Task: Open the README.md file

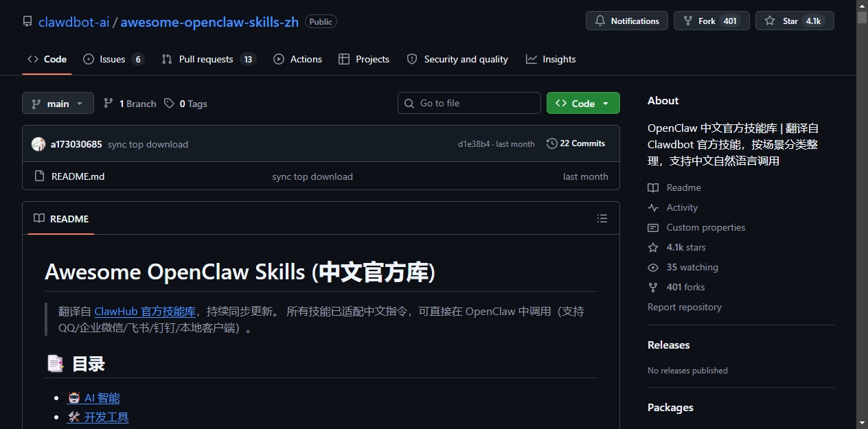Action: pos(78,176)
